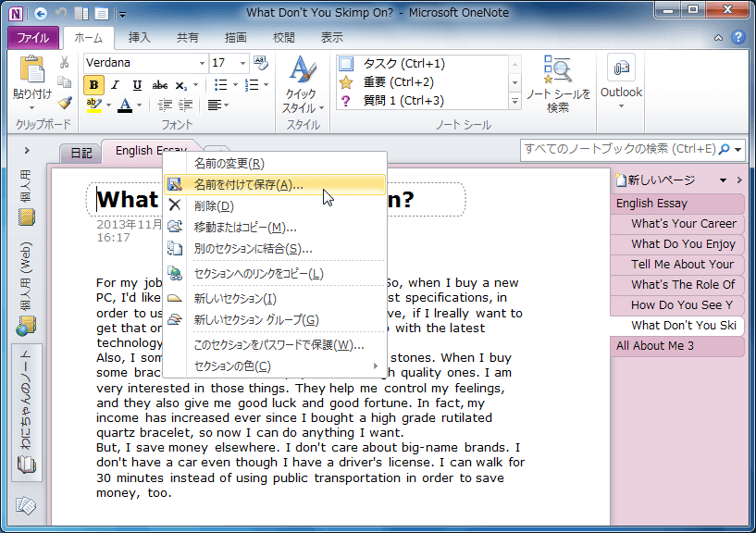Toggle Italic formatting
The height and width of the screenshot is (533, 756).
coord(115,85)
